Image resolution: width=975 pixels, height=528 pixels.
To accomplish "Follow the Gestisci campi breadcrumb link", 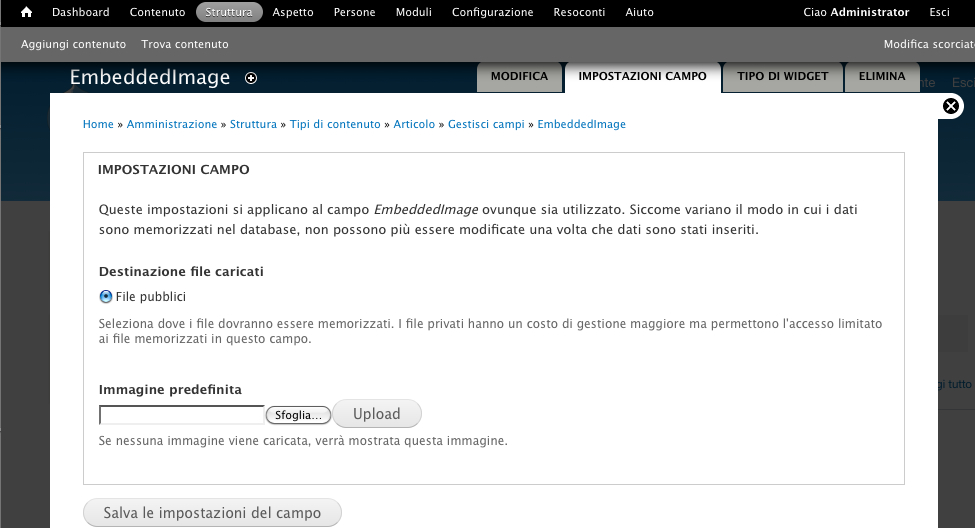I will [486, 124].
